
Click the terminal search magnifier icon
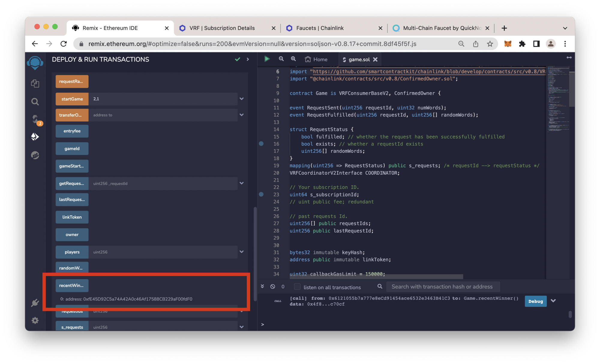[x=380, y=286]
